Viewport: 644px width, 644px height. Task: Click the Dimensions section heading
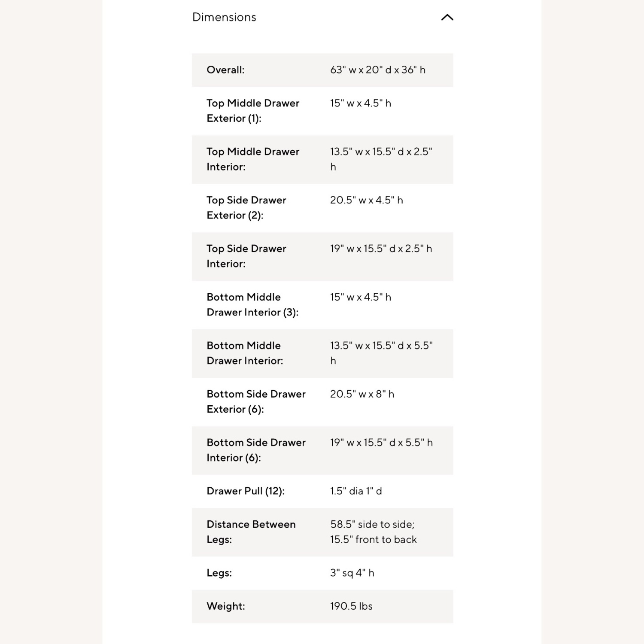tap(224, 17)
